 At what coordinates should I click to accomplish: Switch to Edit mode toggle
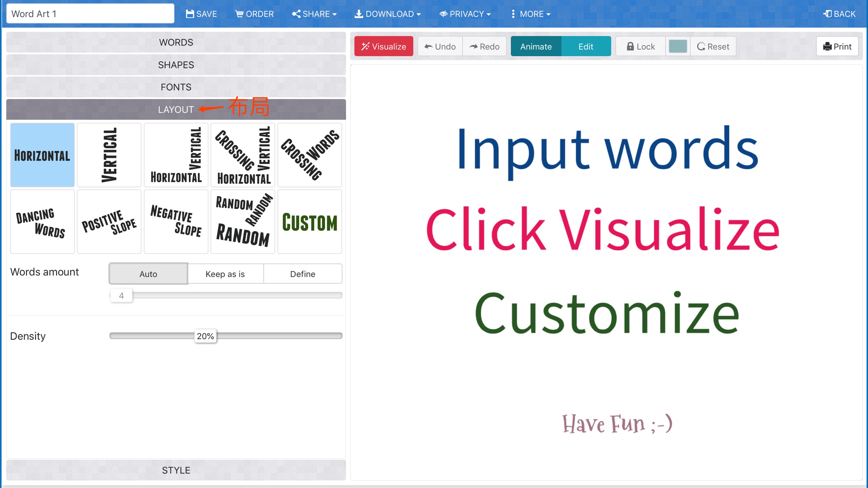(x=586, y=46)
